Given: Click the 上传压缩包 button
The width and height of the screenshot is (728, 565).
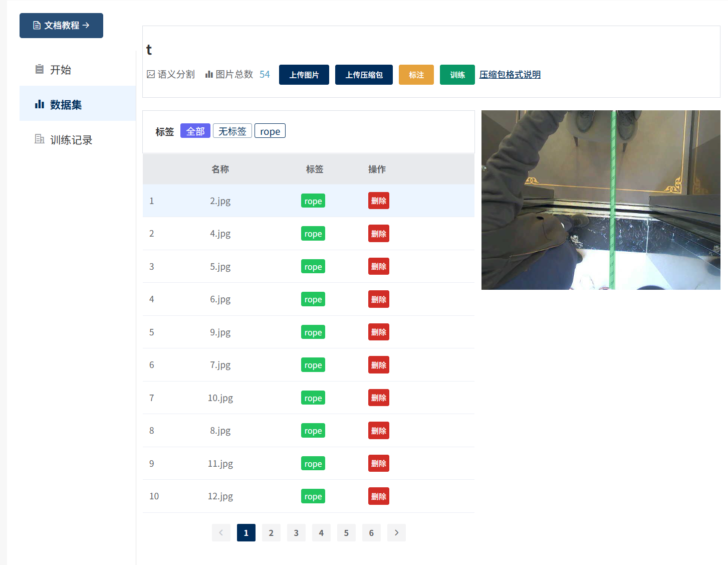Looking at the screenshot, I should pos(364,75).
